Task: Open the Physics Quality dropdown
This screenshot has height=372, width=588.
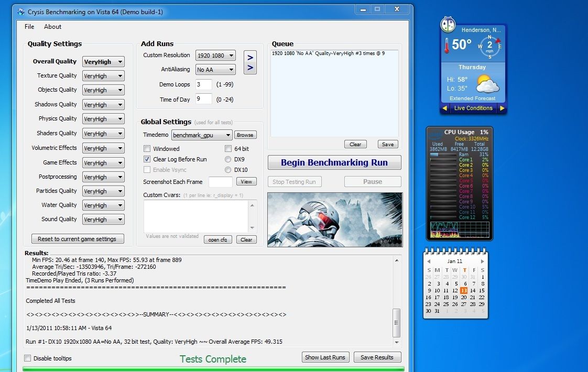Action: pyautogui.click(x=103, y=119)
